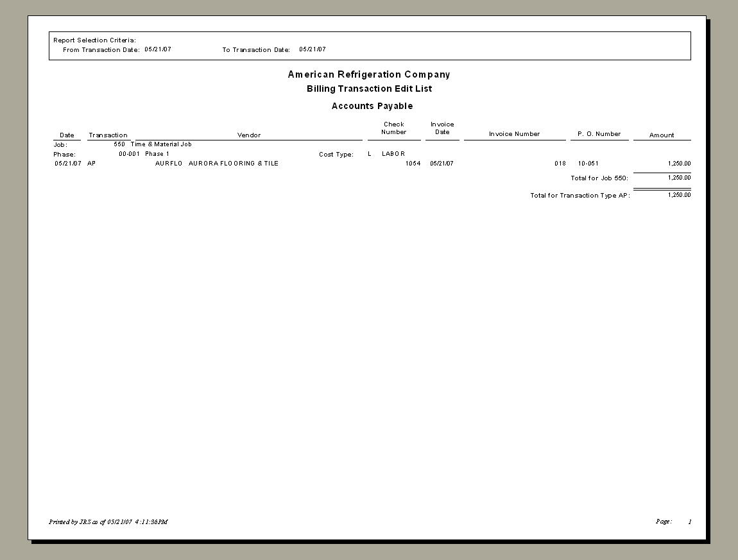Click the 'AP' transaction type cell
738x560 pixels.
click(x=91, y=164)
